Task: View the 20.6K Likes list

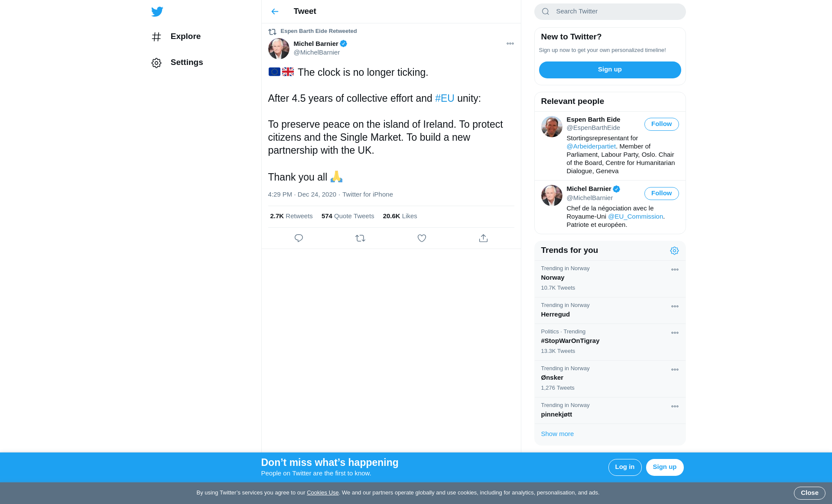Action: (x=400, y=216)
